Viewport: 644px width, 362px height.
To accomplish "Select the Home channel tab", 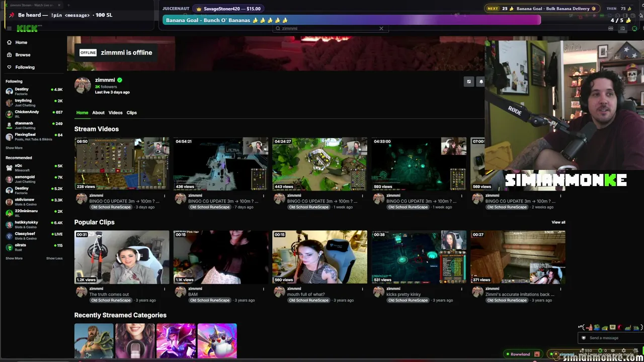I will pos(82,113).
